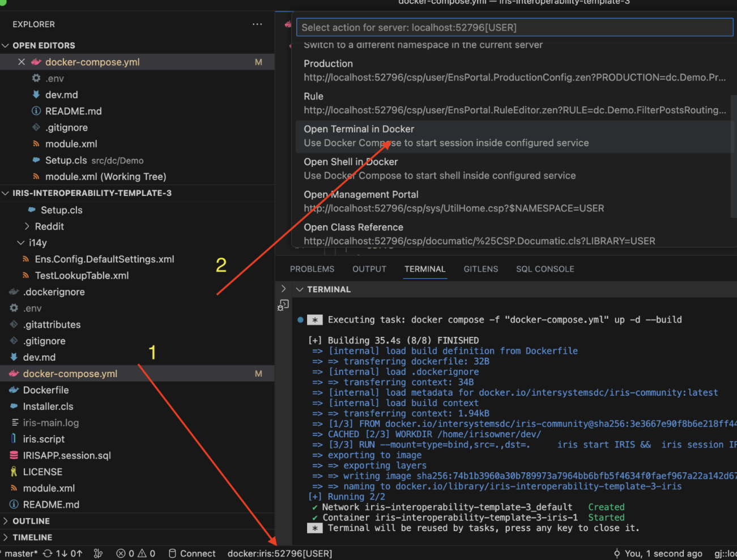Click docker:iris:52796[USER] server status item

(x=280, y=553)
